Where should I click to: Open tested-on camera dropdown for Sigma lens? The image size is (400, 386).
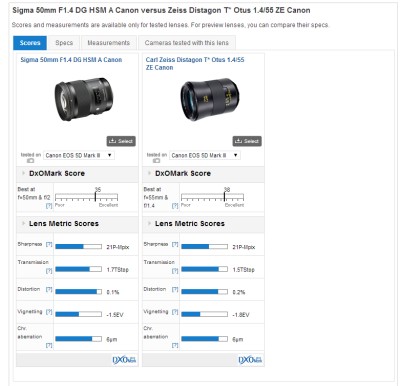[x=79, y=155]
